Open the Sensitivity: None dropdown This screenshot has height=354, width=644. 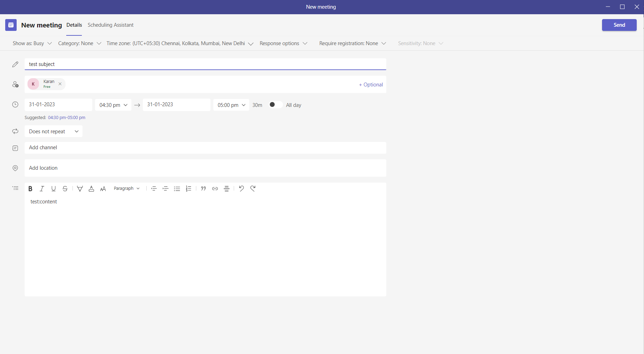(x=421, y=43)
